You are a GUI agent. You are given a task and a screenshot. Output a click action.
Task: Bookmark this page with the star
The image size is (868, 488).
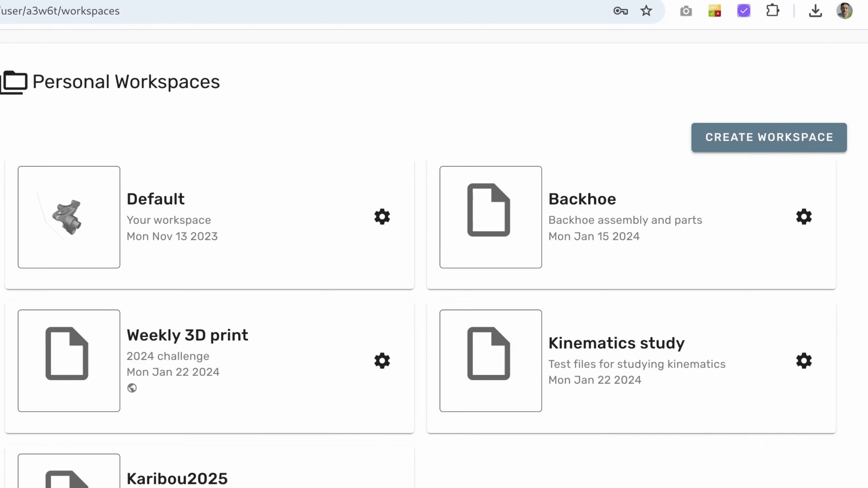click(x=646, y=11)
